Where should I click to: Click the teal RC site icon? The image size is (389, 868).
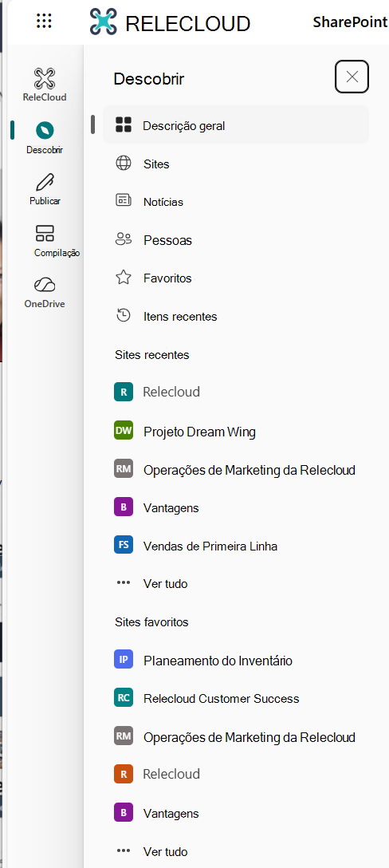(x=124, y=697)
